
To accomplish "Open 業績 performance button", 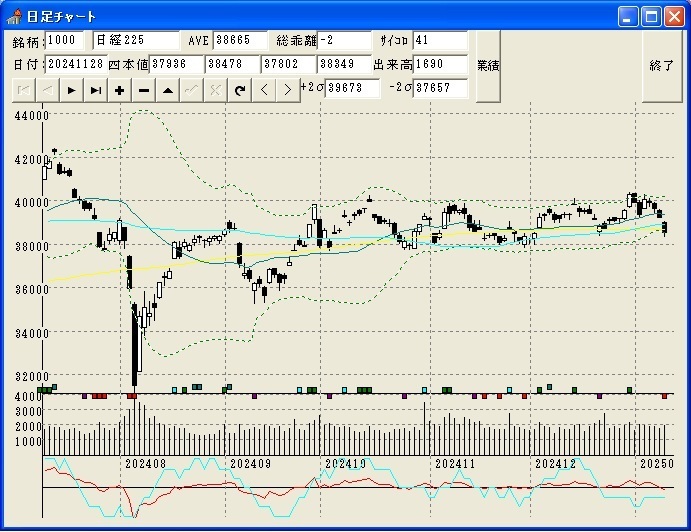I will point(488,65).
